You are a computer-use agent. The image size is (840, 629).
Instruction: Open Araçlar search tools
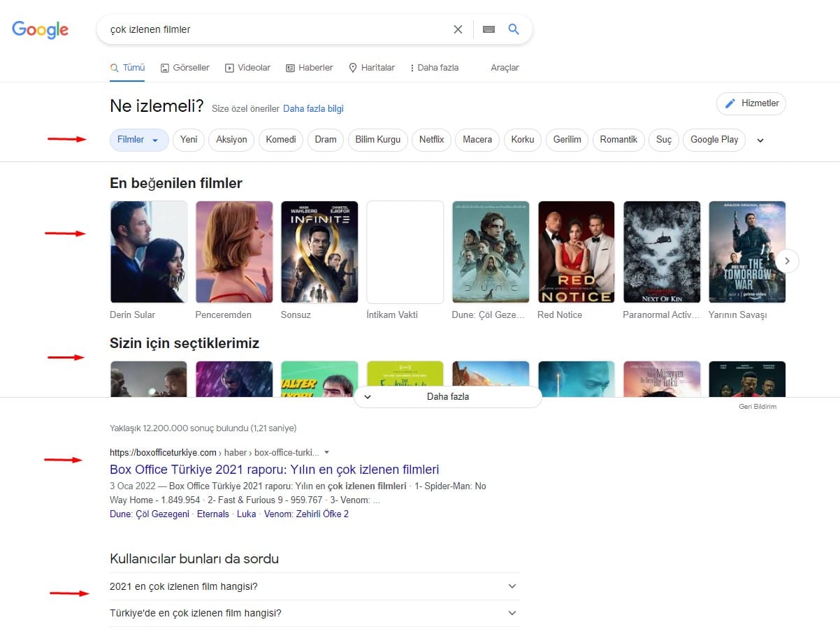pyautogui.click(x=505, y=68)
